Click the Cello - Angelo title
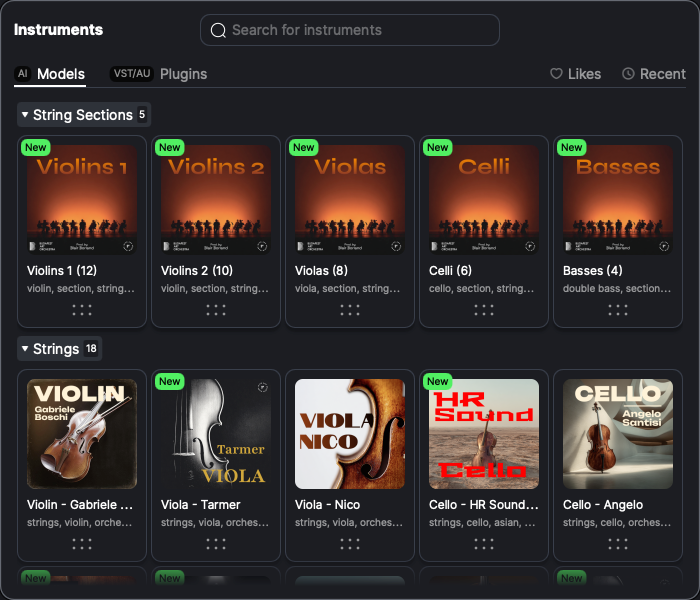Viewport: 700px width, 600px height. point(603,504)
